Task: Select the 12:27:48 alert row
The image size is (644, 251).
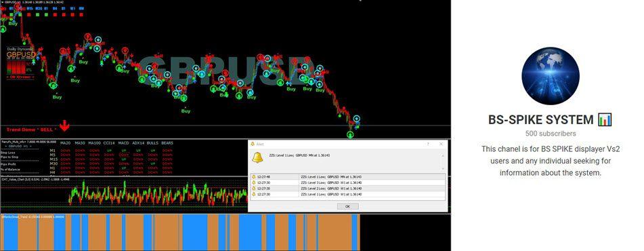Action: point(348,176)
